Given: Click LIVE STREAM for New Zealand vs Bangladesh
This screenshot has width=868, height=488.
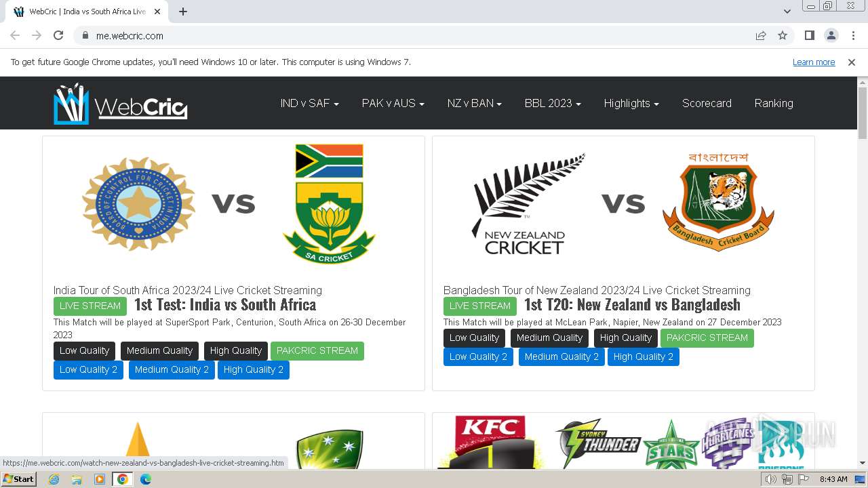Looking at the screenshot, I should coord(480,306).
